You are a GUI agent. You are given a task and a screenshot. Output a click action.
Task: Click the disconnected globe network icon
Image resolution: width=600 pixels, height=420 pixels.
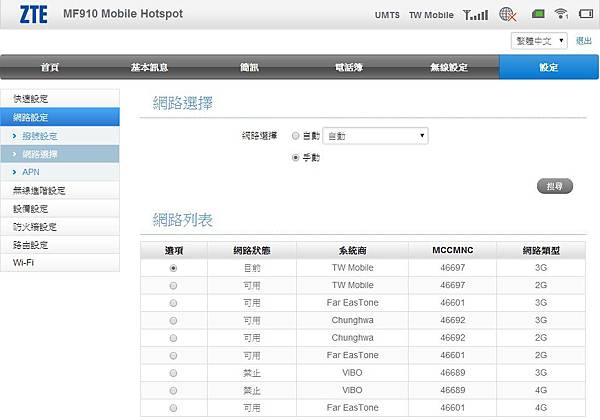click(508, 15)
